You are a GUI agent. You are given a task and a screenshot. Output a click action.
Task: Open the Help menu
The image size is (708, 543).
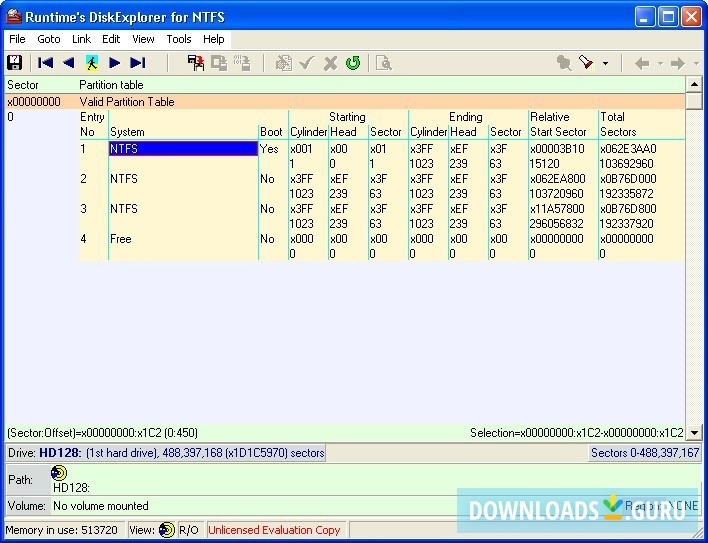point(214,39)
